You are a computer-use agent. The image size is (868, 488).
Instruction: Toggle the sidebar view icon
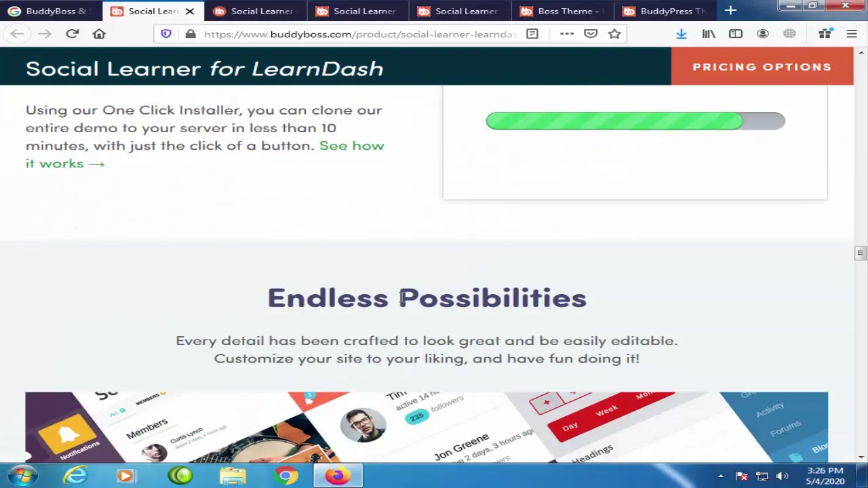click(736, 34)
